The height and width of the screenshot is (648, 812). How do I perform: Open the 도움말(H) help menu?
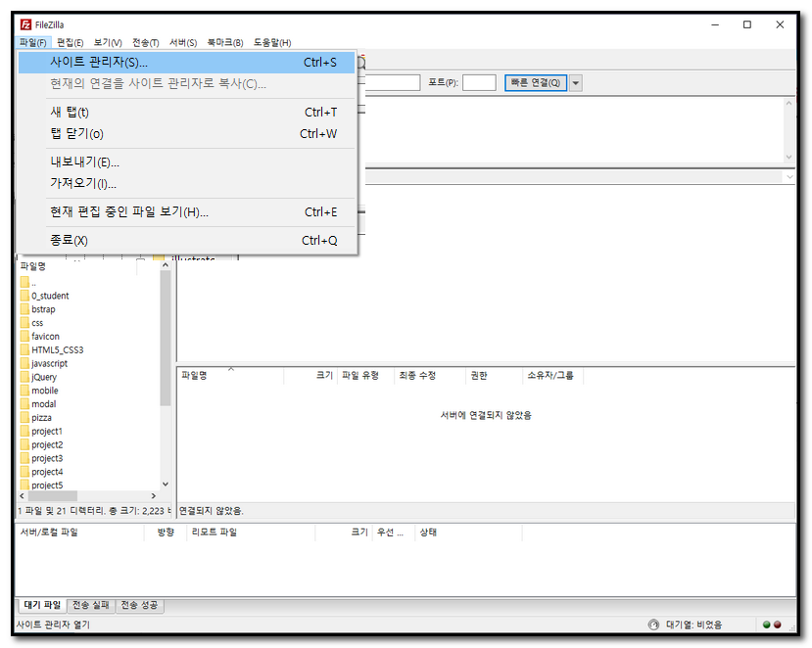tap(272, 43)
